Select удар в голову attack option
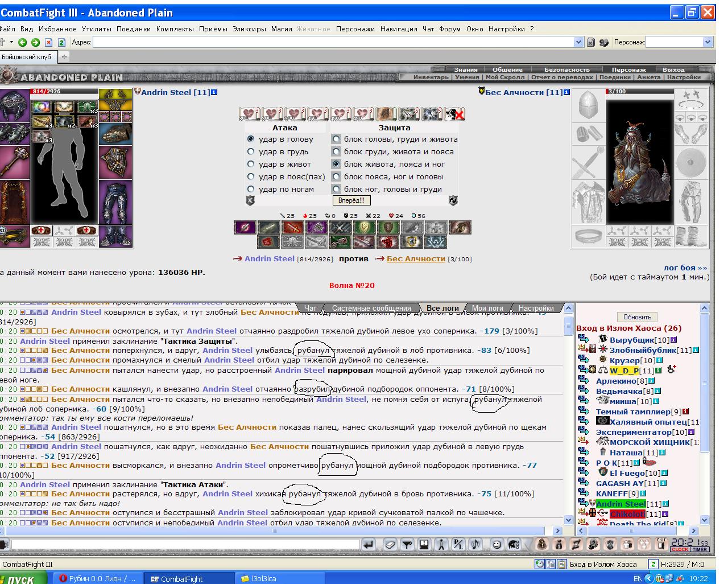The width and height of the screenshot is (728, 584). (x=251, y=139)
